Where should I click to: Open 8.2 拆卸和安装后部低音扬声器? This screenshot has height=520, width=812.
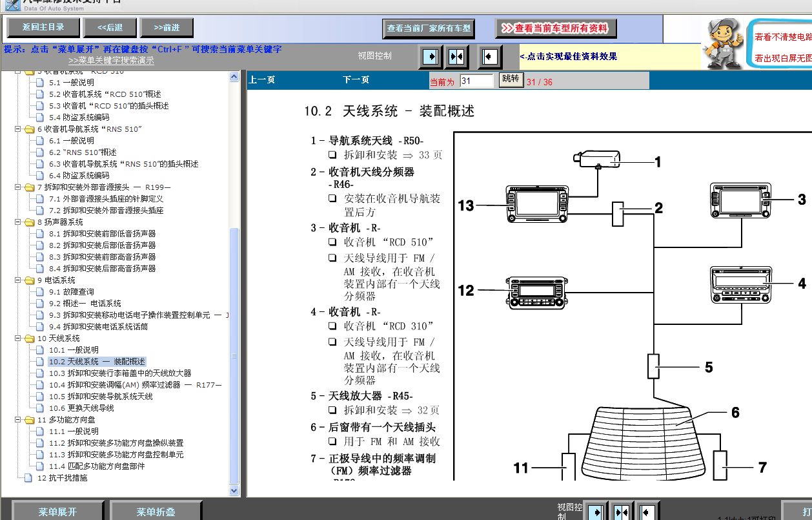coord(102,245)
